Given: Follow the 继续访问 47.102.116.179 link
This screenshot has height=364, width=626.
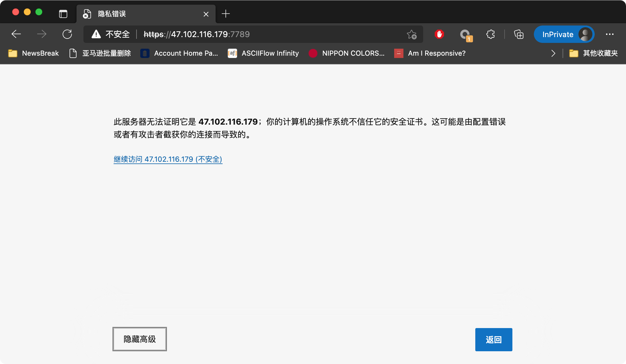Looking at the screenshot, I should pyautogui.click(x=168, y=159).
